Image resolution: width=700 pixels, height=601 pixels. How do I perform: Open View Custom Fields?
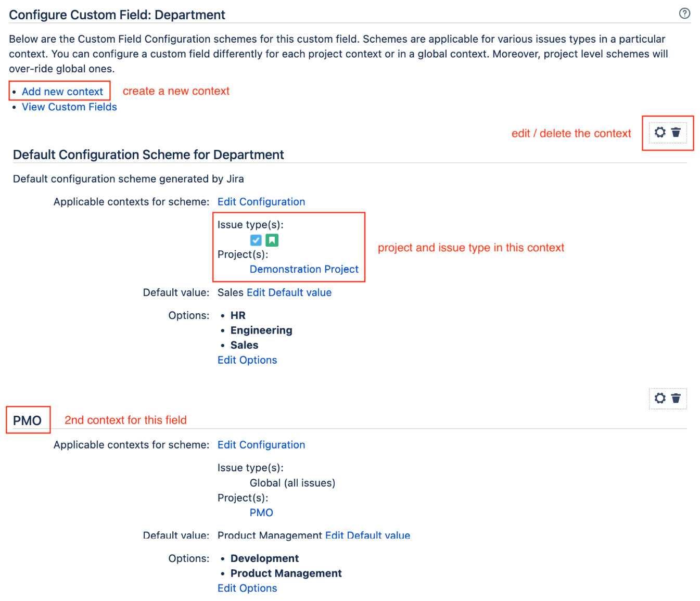click(x=69, y=107)
